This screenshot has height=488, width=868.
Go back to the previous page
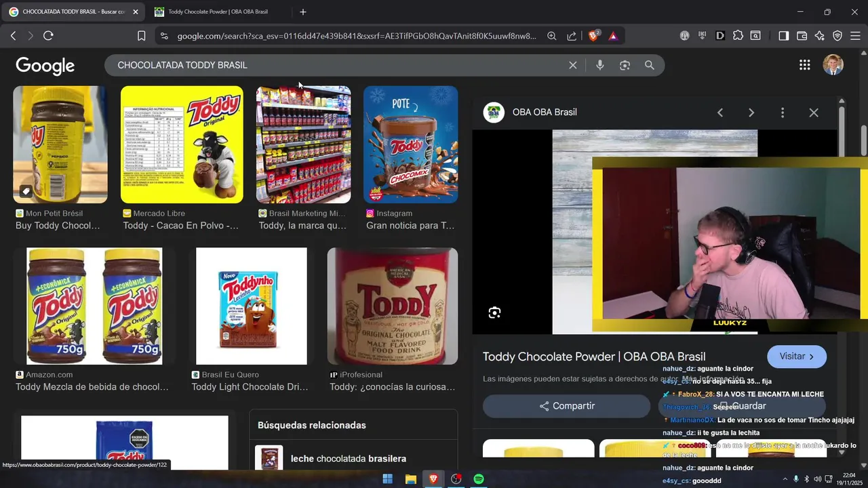click(13, 36)
